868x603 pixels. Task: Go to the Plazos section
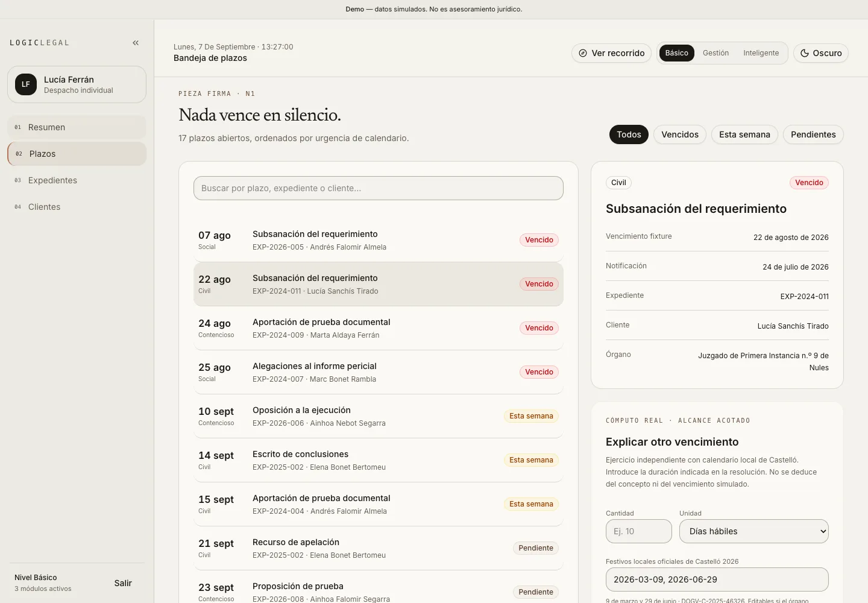click(x=77, y=154)
